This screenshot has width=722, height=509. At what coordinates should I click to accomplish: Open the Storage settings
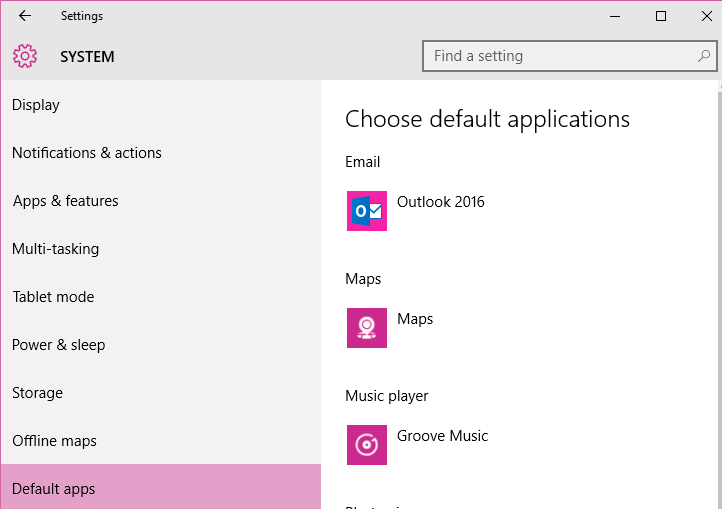[x=37, y=393]
